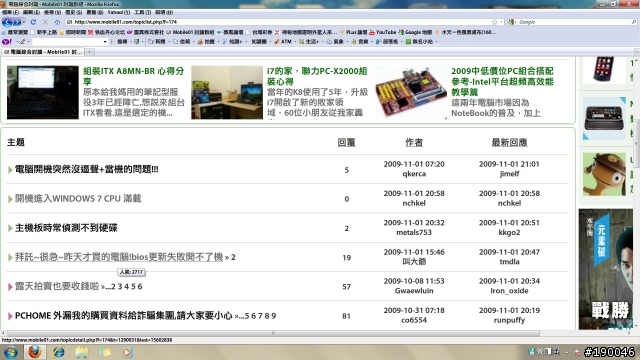Open thread 電腦開機突然沒逼聲+當機的問題
This screenshot has width=640, height=360.
[x=87, y=169]
